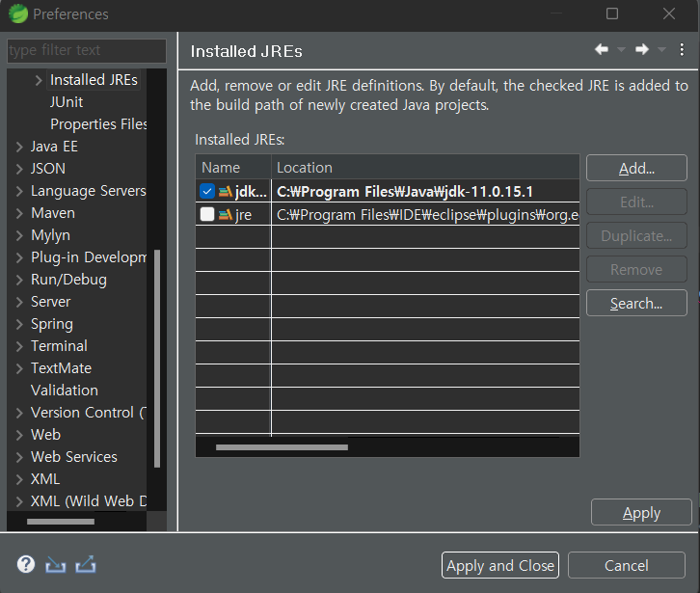Screen dimensions: 700x593
Task: Open the back history dropdown arrow
Action: [621, 49]
